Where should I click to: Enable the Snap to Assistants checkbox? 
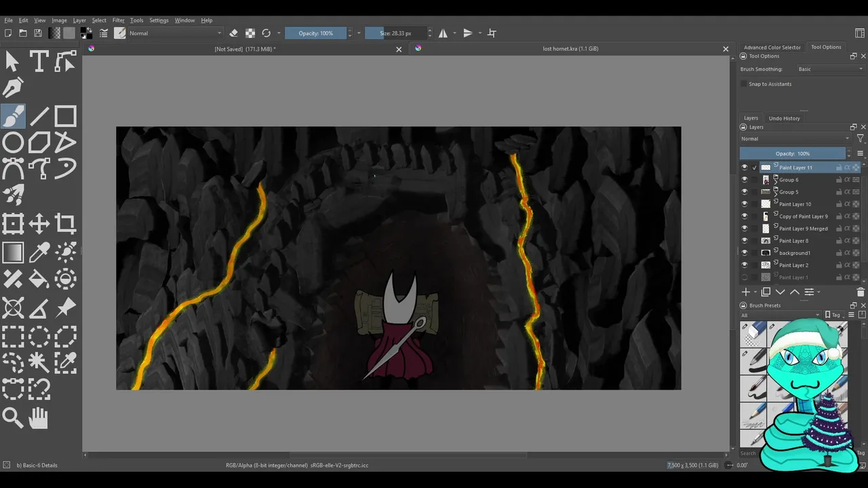pyautogui.click(x=744, y=84)
